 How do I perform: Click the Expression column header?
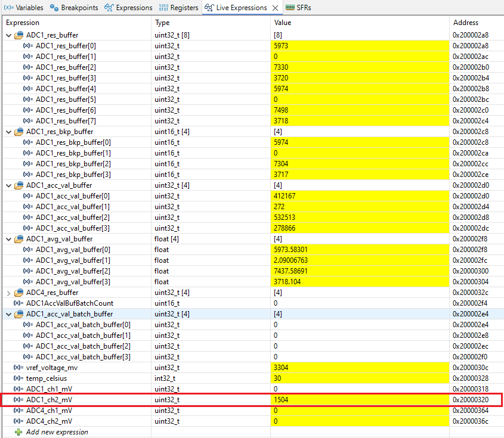tap(76, 23)
